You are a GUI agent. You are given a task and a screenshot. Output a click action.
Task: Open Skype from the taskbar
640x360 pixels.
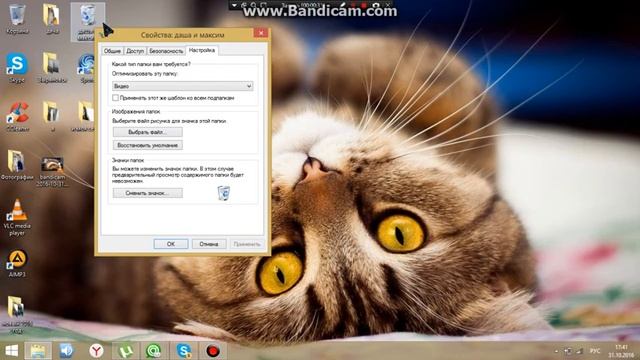[184, 351]
